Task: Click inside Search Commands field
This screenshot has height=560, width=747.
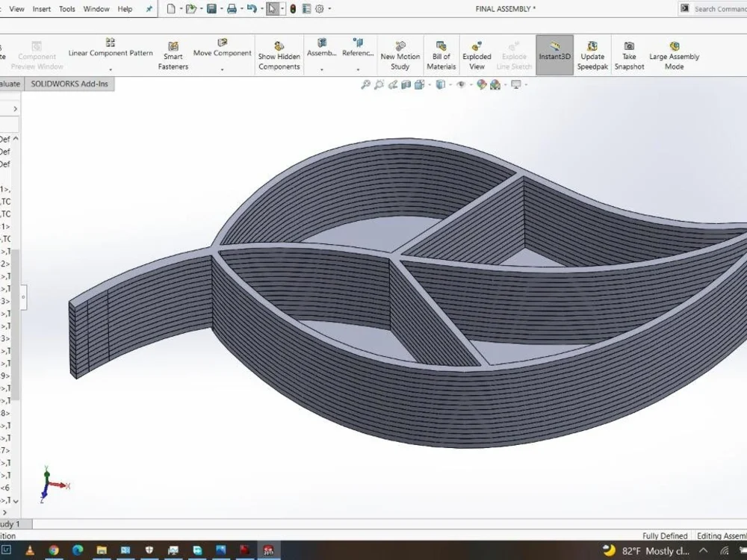Action: tap(719, 8)
